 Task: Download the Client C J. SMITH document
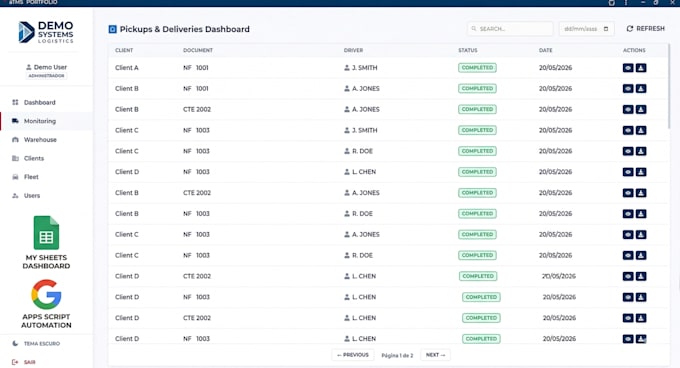point(641,130)
